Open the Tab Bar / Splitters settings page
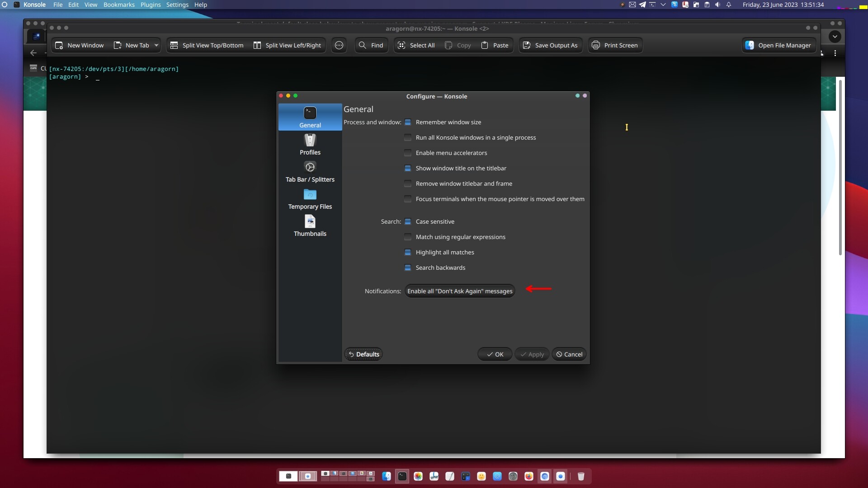 tap(310, 171)
